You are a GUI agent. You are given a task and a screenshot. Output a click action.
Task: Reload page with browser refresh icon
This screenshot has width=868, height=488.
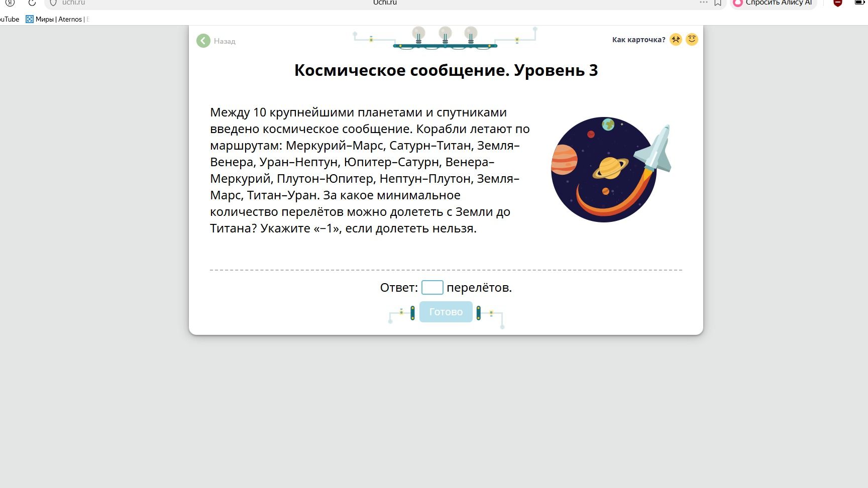coord(32,3)
